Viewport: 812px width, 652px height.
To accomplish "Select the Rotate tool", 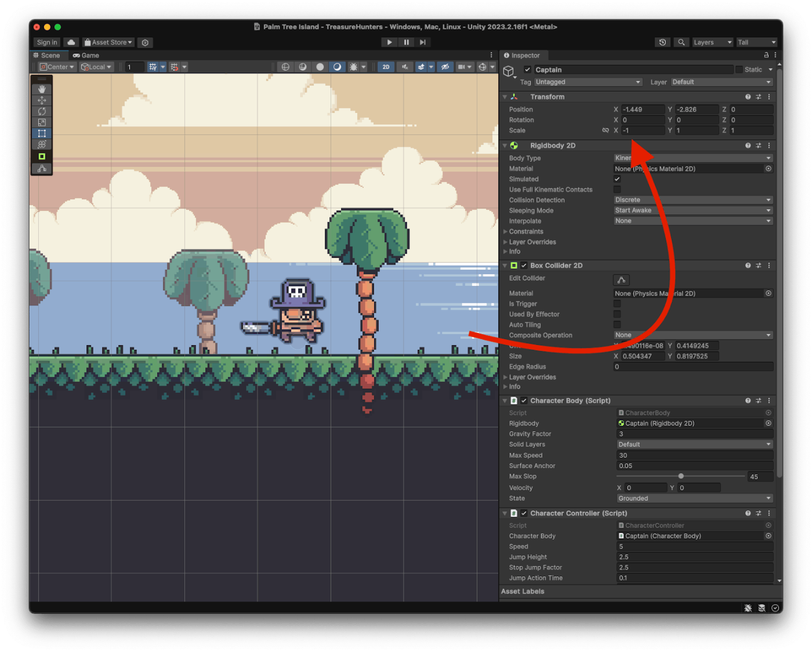I will [42, 111].
